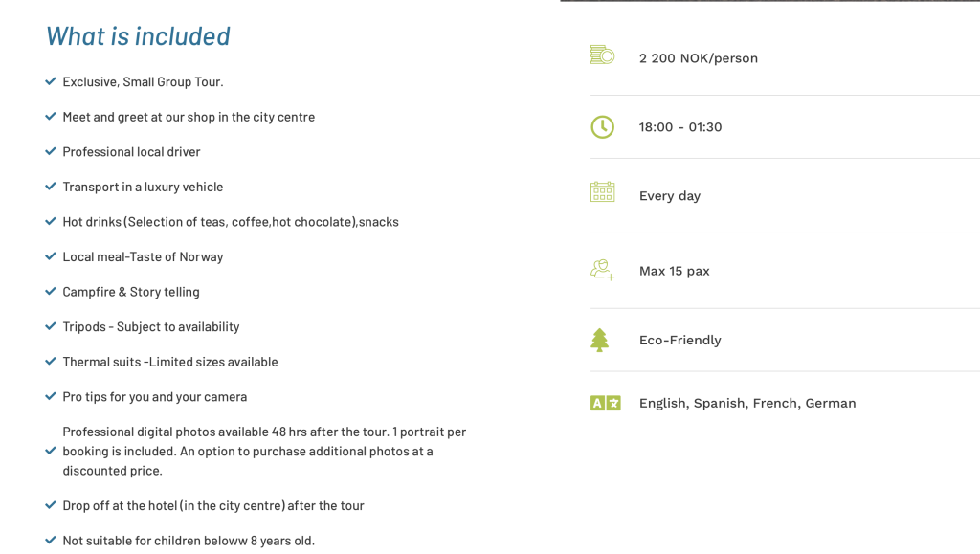980x554 pixels.
Task: Click the Transport in a luxury vehicle item
Action: tap(143, 187)
